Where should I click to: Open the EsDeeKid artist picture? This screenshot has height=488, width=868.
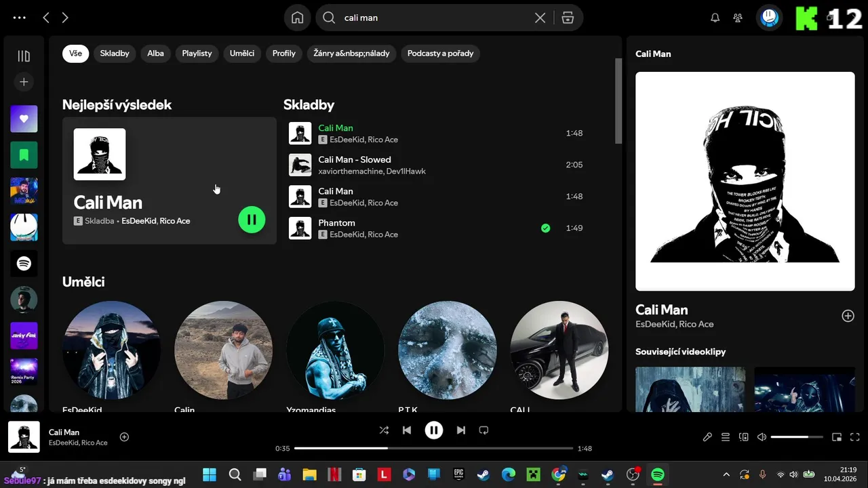pos(111,350)
